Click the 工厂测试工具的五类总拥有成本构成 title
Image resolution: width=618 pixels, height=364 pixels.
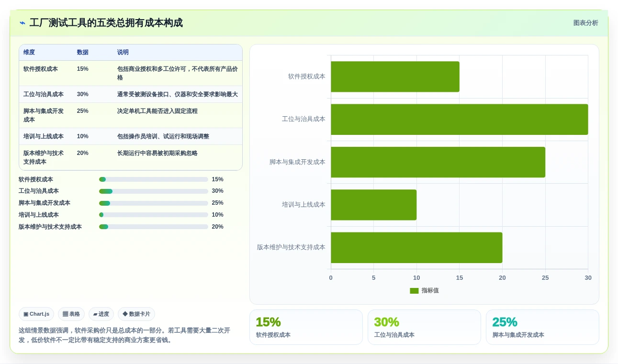click(106, 23)
